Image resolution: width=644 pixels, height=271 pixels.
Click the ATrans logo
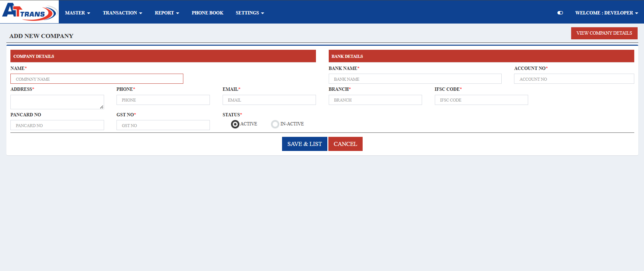30,12
